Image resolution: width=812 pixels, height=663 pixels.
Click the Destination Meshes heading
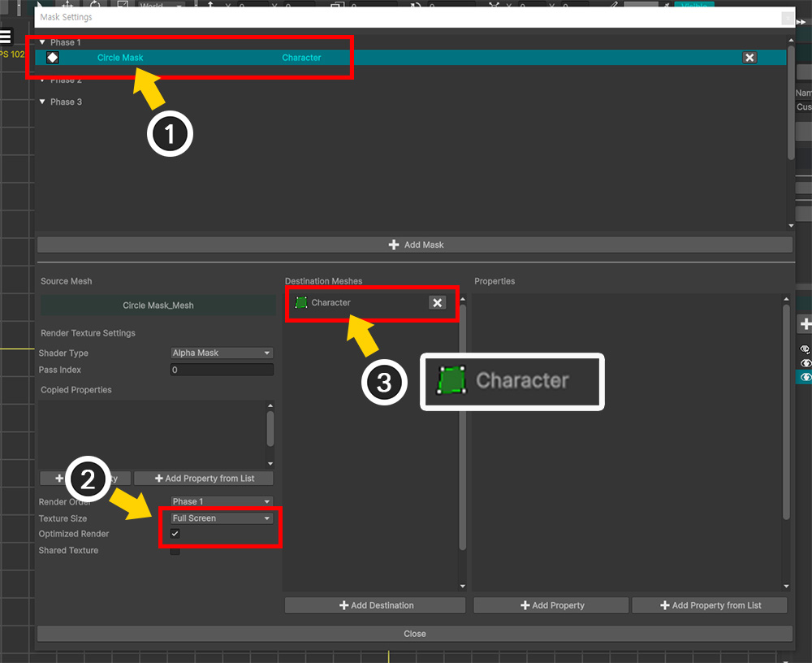324,281
